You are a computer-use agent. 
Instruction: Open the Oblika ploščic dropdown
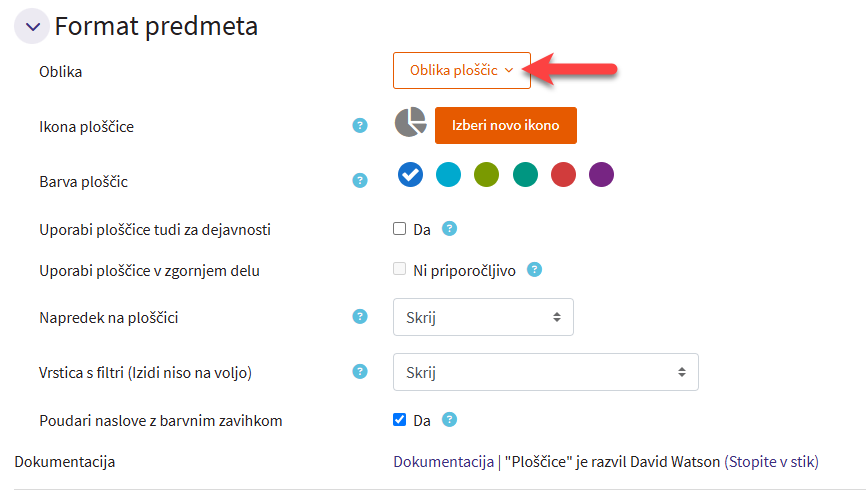461,70
